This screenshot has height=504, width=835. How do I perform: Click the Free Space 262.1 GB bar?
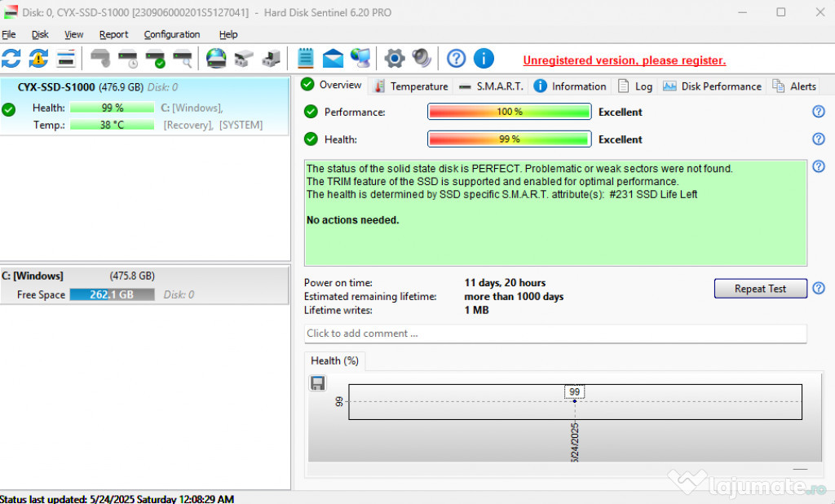(x=112, y=294)
